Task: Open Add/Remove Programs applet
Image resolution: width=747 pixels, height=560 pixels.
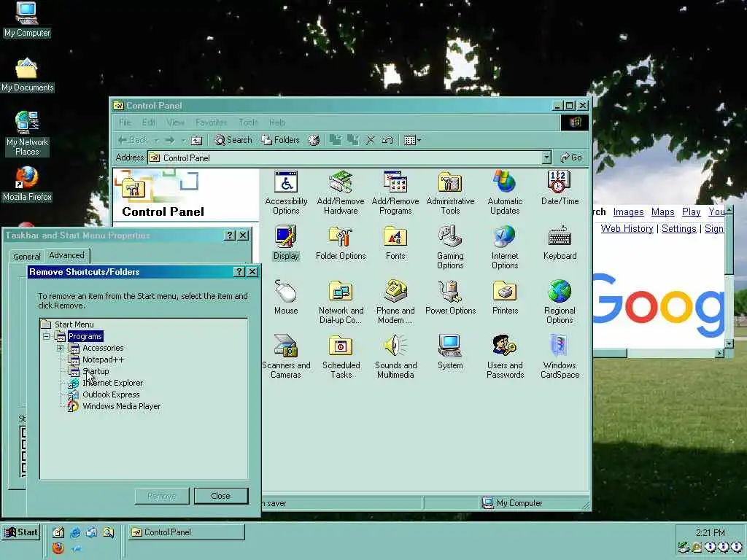Action: [395, 192]
